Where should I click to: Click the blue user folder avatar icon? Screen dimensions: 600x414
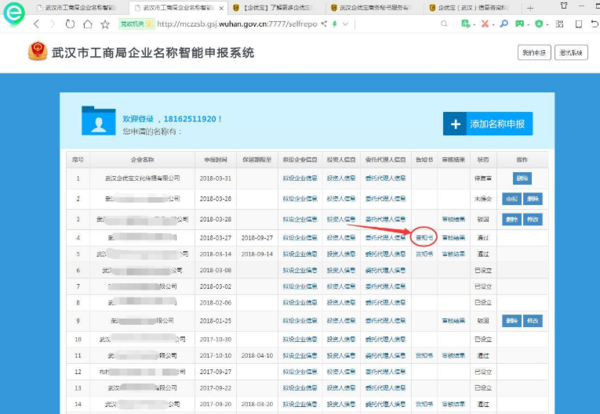(98, 121)
